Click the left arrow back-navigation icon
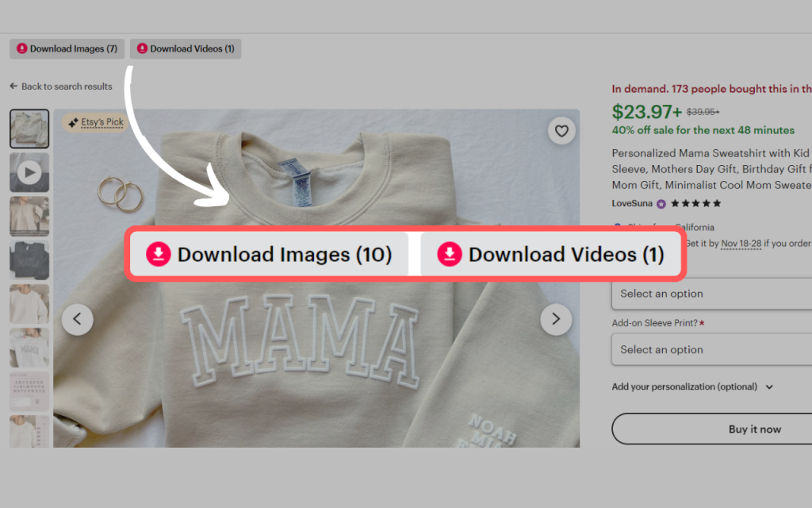The image size is (812, 508). [13, 86]
